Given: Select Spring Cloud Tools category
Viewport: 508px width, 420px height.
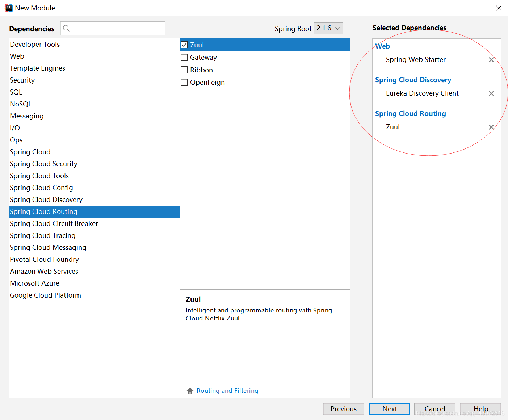Looking at the screenshot, I should (95, 176).
